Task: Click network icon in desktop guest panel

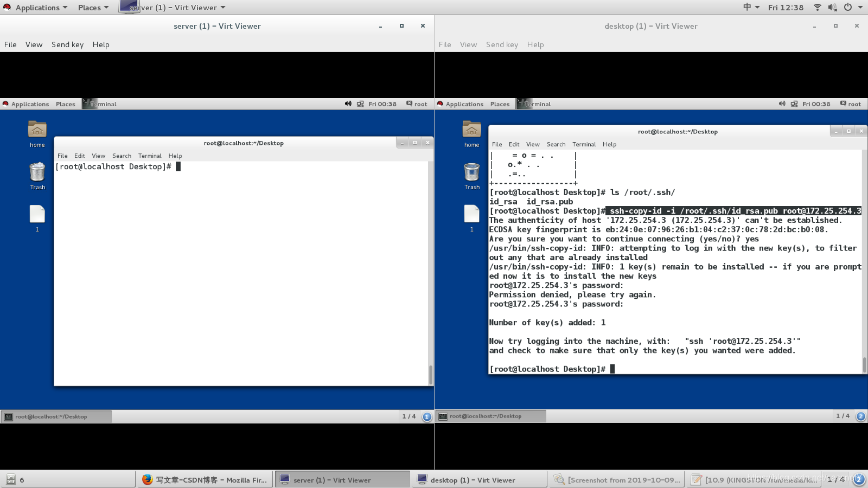Action: [x=794, y=104]
